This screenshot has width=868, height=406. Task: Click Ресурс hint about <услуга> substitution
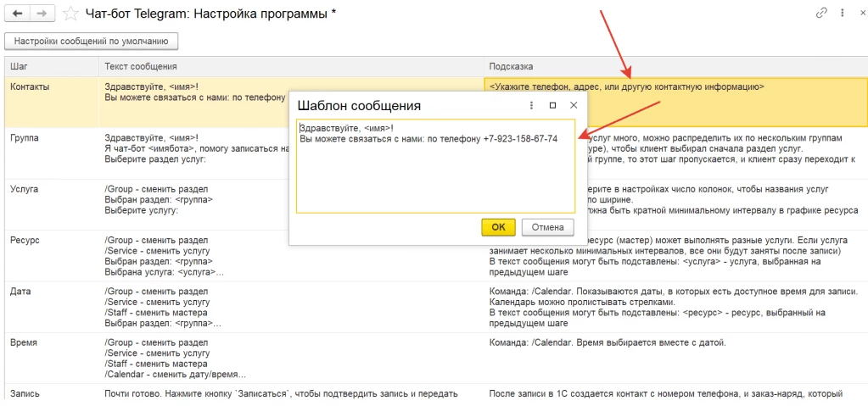[x=656, y=267]
